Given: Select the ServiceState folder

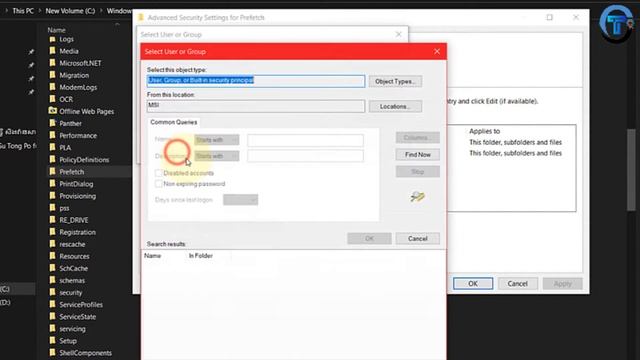Looking at the screenshot, I should 78,317.
